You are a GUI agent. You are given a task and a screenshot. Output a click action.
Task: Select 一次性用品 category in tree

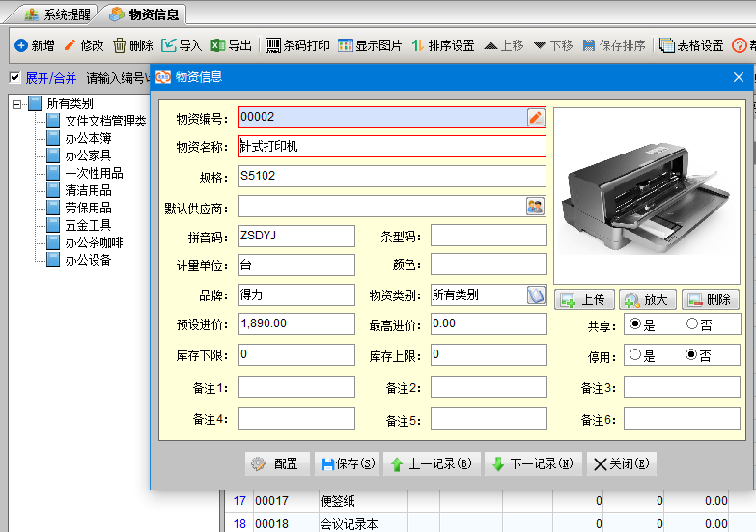click(94, 173)
